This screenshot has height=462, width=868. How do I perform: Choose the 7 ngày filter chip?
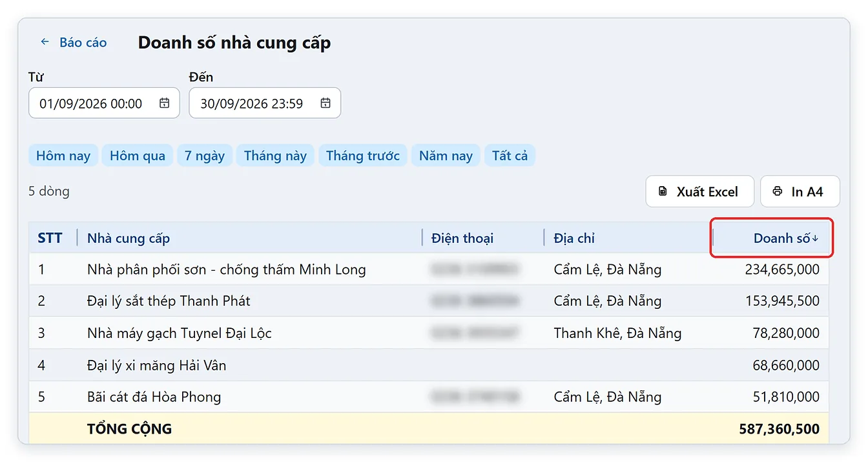(205, 156)
